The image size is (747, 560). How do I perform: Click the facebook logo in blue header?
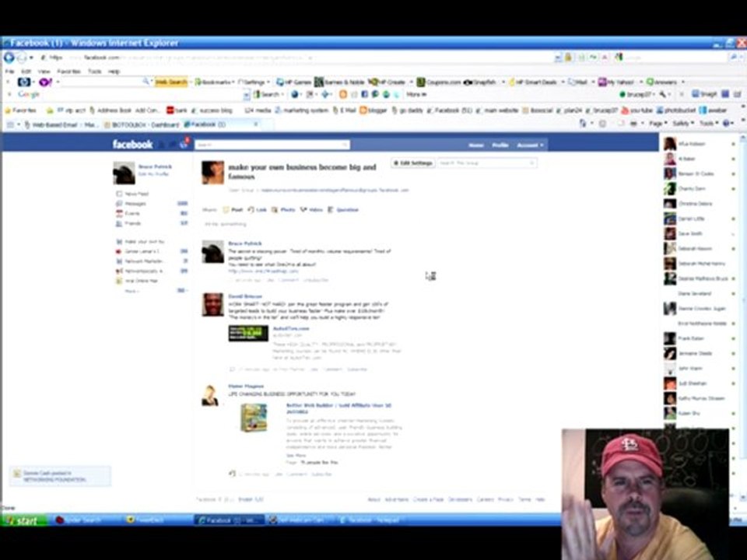point(132,145)
